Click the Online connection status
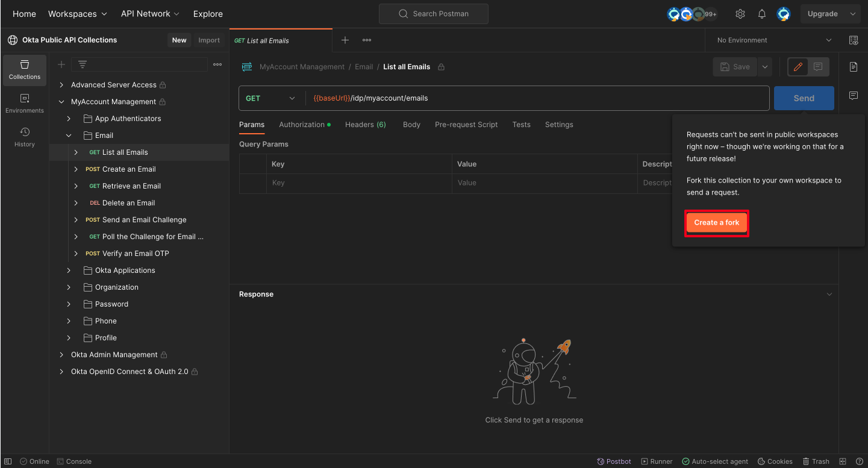The width and height of the screenshot is (868, 468). coord(35,461)
